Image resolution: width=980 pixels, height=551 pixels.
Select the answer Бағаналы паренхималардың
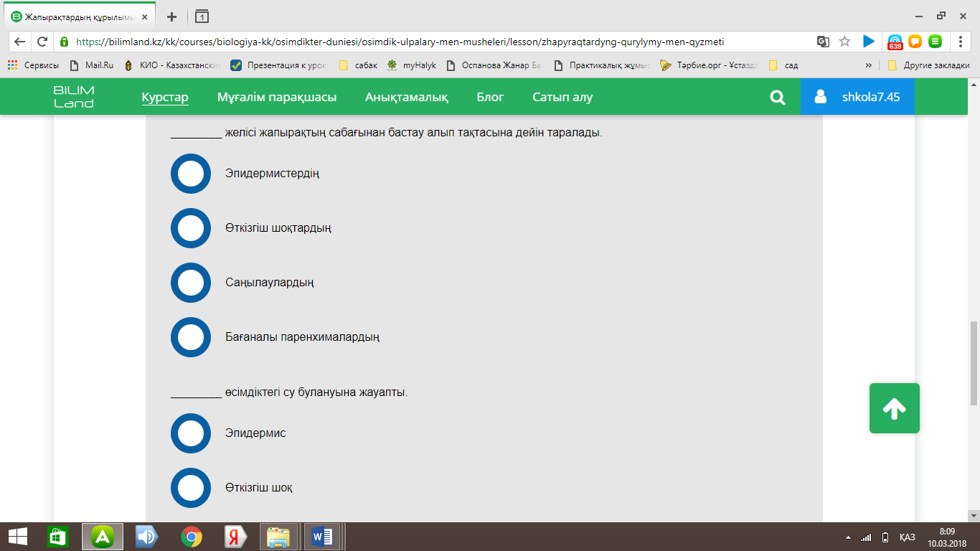coord(191,337)
